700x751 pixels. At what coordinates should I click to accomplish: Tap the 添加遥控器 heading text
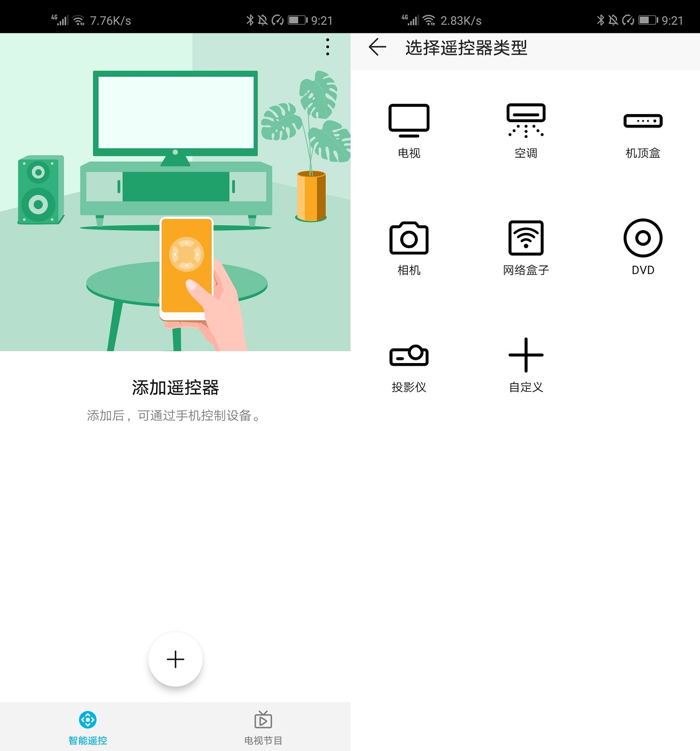coord(175,387)
